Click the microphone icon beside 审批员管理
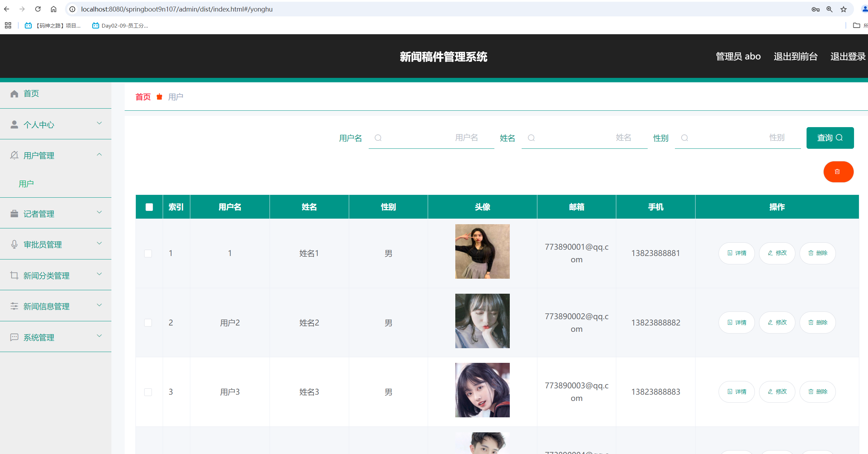 [x=14, y=244]
